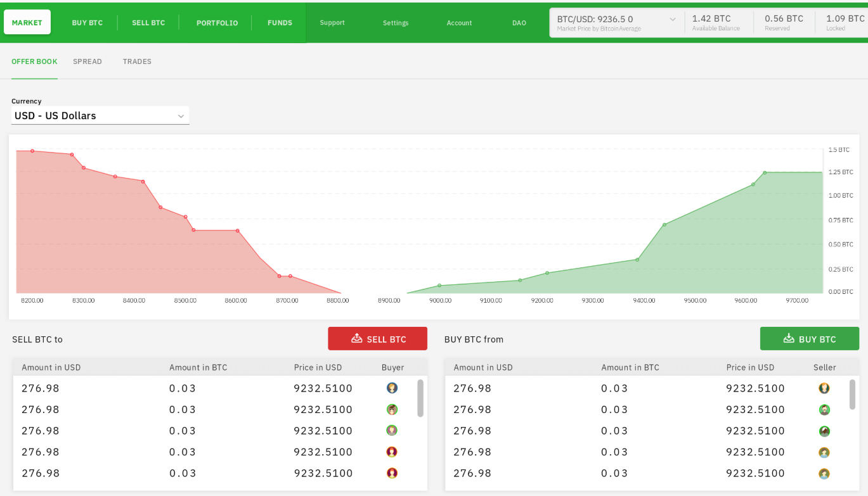Open orange-haired seller avatar on dark teal background
This screenshot has width=868, height=496.
coord(824,388)
